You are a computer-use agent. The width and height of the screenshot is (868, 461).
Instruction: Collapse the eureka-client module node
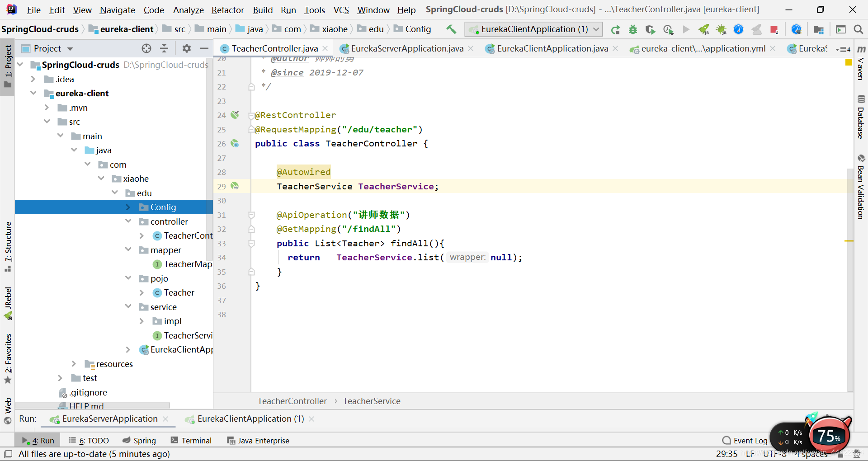[x=33, y=93]
